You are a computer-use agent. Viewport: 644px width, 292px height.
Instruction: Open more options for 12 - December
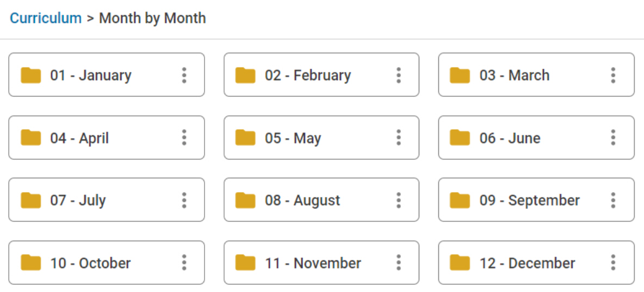(613, 263)
